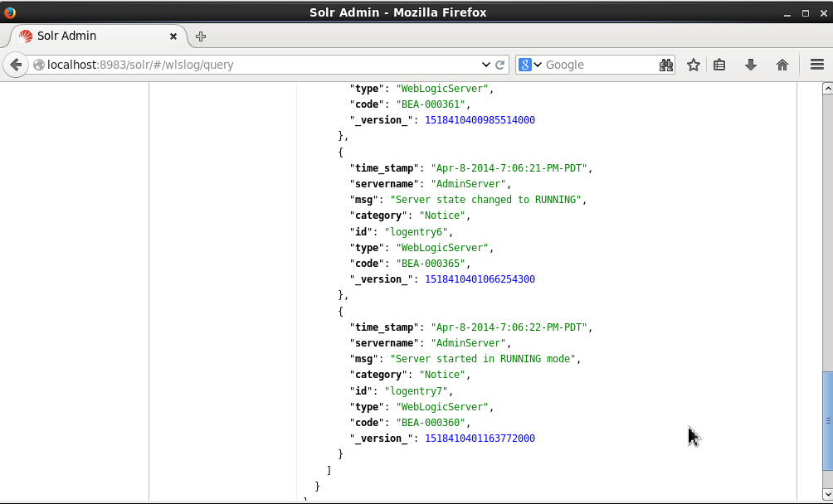
Task: Click the site identity globe icon
Action: click(39, 65)
